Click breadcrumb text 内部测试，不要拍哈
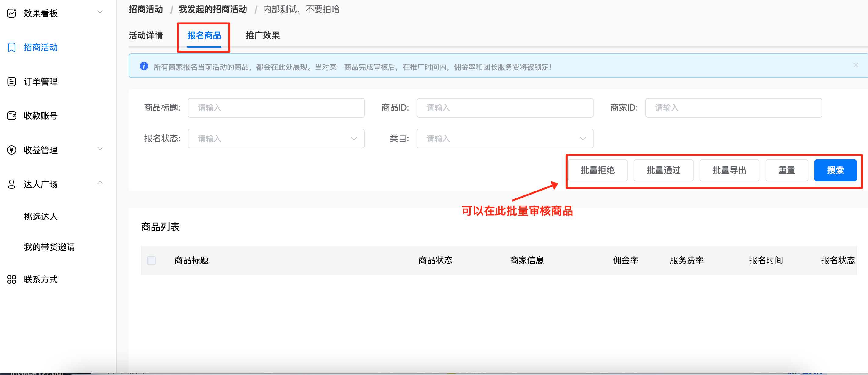868x375 pixels. coord(301,9)
